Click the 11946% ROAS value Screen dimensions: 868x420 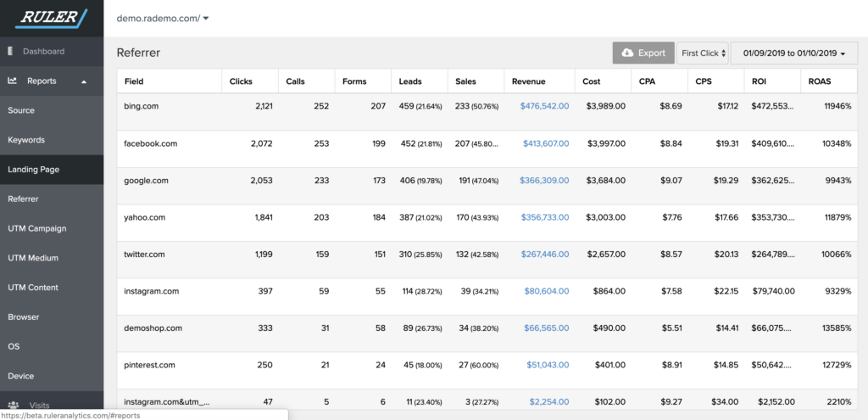pyautogui.click(x=837, y=106)
